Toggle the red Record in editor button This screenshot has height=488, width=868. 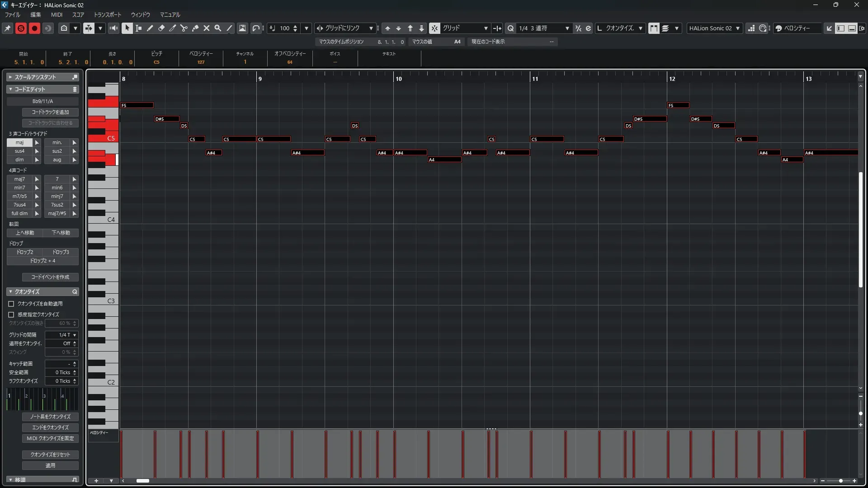click(x=34, y=28)
